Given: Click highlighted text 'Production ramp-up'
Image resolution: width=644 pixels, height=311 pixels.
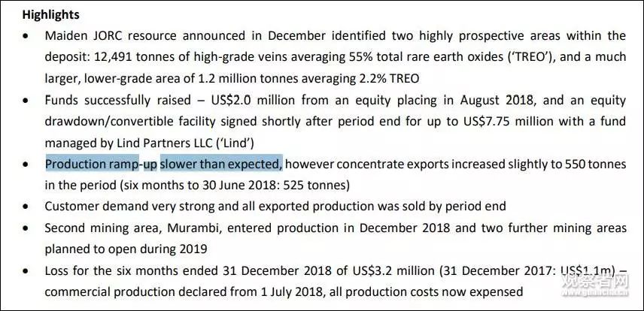Looking at the screenshot, I should (x=101, y=165).
